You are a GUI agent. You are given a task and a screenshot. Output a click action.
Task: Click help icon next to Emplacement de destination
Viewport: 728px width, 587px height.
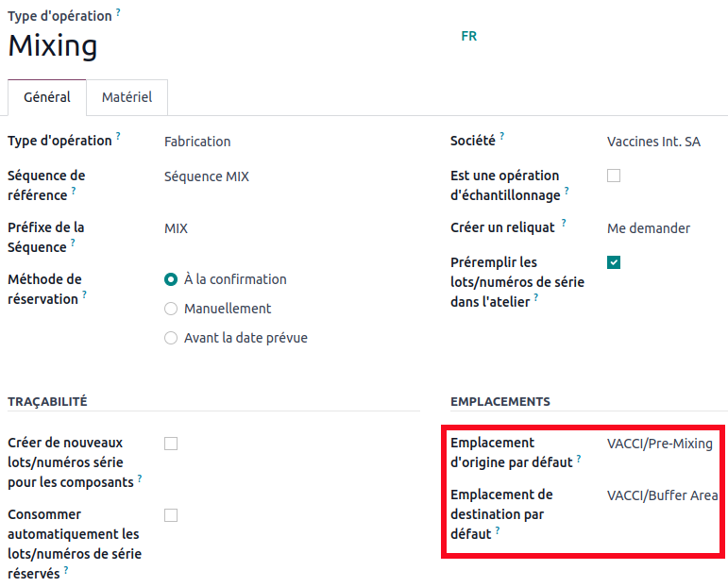click(x=498, y=529)
